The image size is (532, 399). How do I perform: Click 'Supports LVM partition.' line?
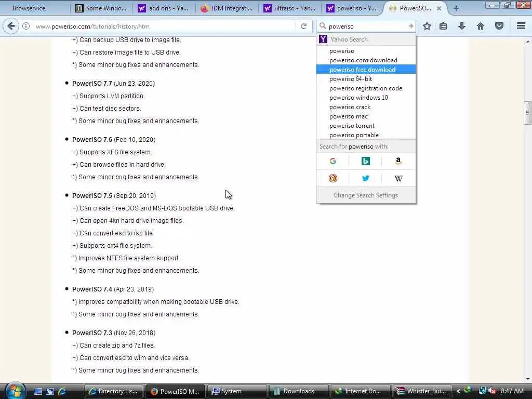pyautogui.click(x=109, y=96)
